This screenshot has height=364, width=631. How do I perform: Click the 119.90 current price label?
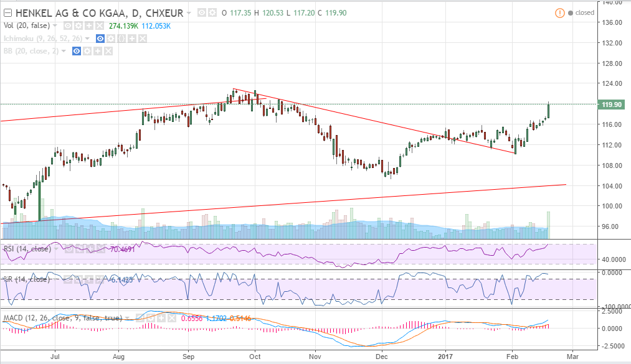pyautogui.click(x=612, y=105)
